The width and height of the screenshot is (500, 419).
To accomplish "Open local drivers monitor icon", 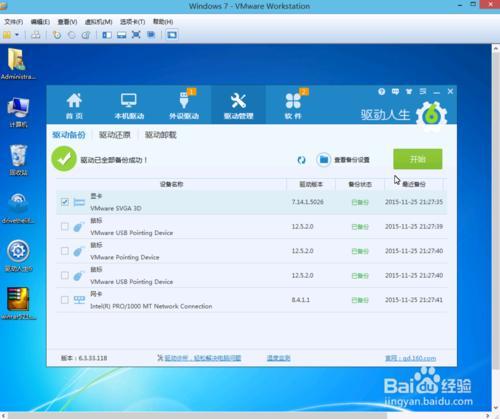I will (129, 101).
